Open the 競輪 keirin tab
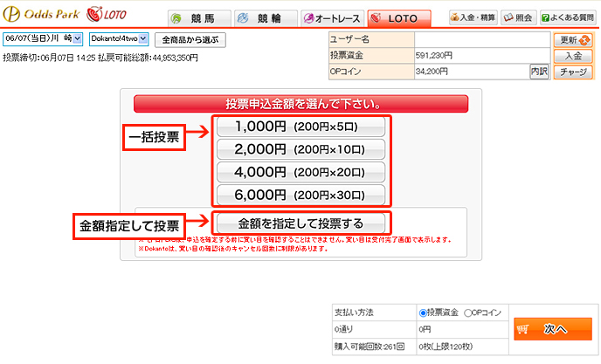The width and height of the screenshot is (601, 364). 266,18
